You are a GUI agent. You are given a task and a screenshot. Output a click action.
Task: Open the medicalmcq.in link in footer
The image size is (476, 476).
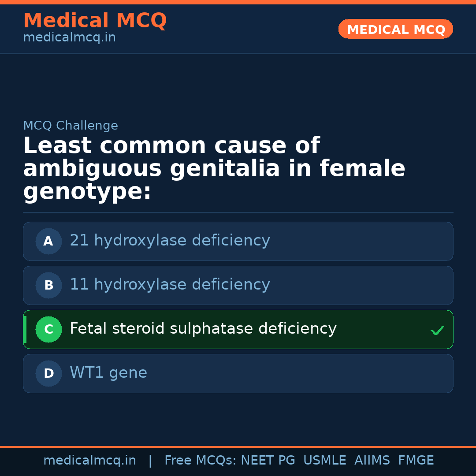89,461
